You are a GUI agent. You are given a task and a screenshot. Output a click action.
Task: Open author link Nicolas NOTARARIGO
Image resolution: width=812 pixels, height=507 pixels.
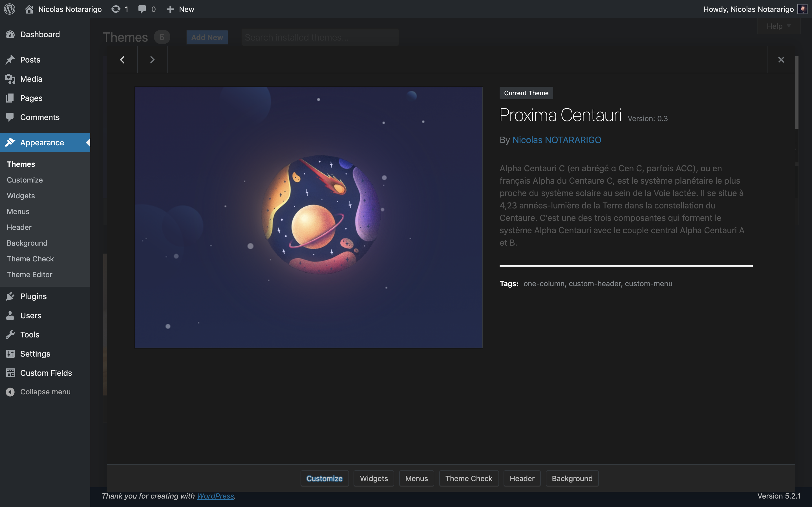[x=557, y=140]
